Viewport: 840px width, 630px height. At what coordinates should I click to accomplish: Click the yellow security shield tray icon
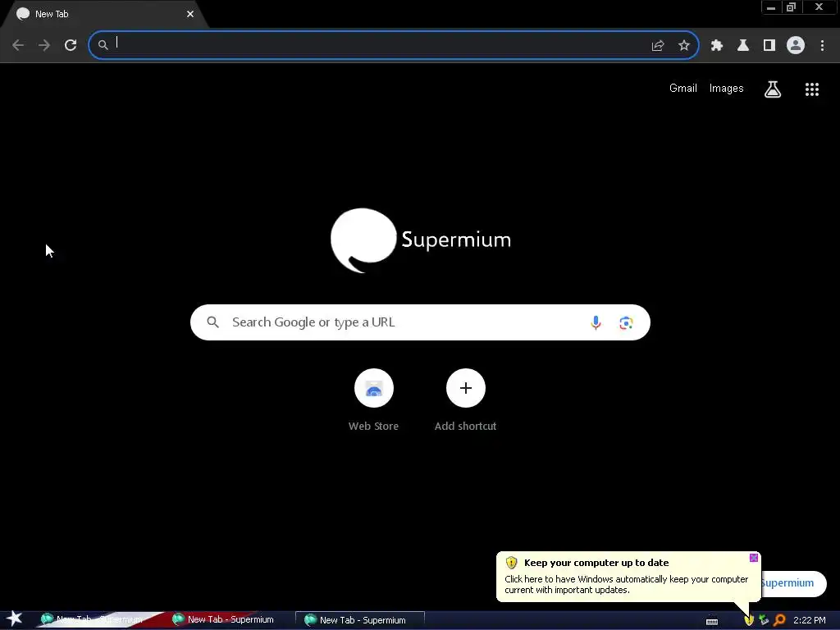point(749,620)
